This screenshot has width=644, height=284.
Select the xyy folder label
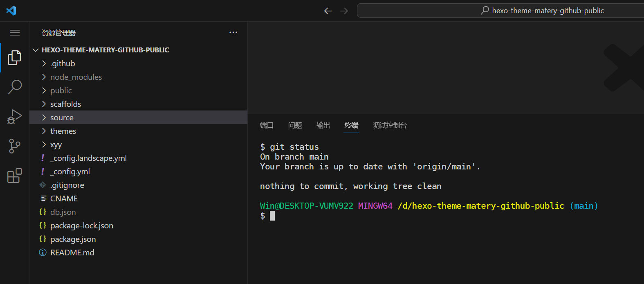pyautogui.click(x=56, y=145)
